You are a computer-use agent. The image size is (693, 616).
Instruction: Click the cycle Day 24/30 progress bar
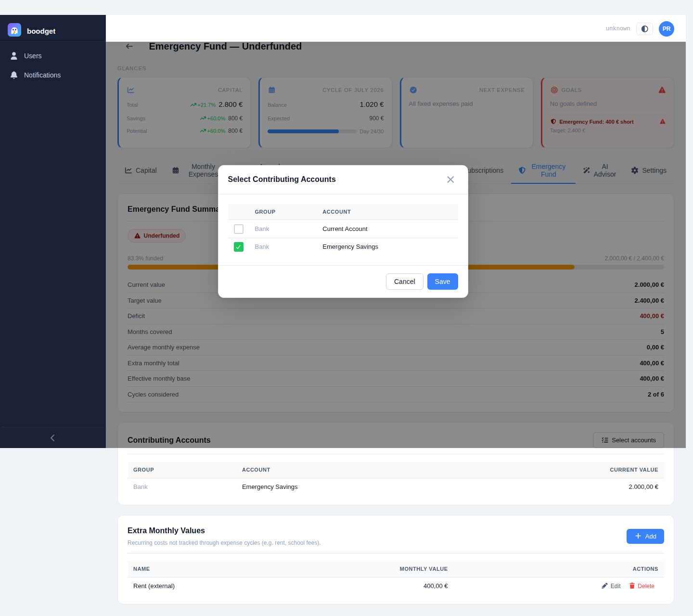coord(312,131)
